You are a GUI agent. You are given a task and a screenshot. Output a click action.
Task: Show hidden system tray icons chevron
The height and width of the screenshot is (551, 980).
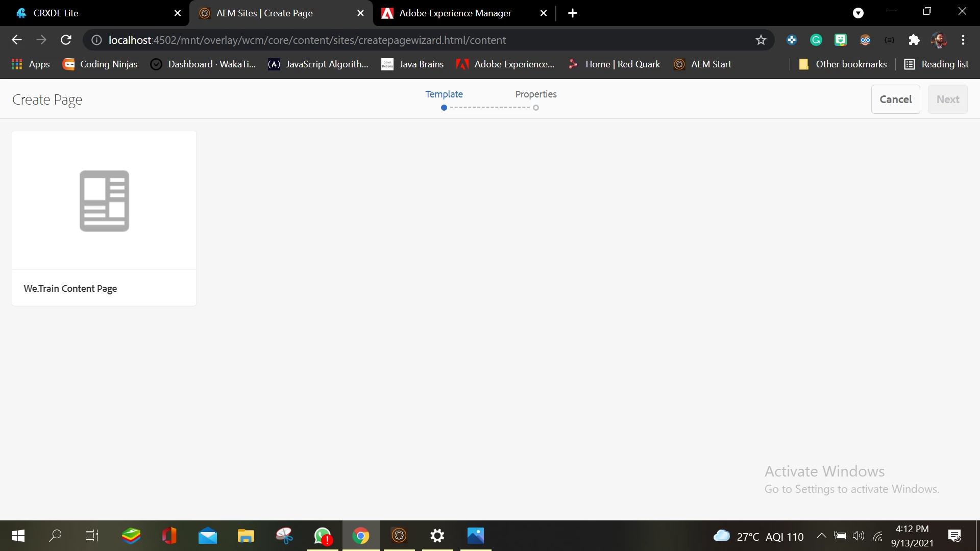[x=821, y=536]
